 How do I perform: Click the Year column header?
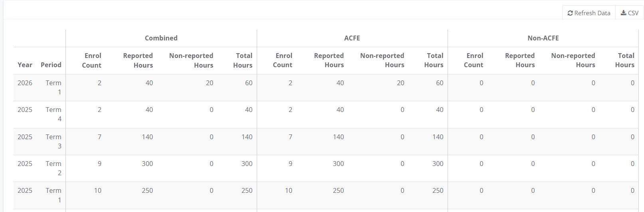tap(25, 65)
